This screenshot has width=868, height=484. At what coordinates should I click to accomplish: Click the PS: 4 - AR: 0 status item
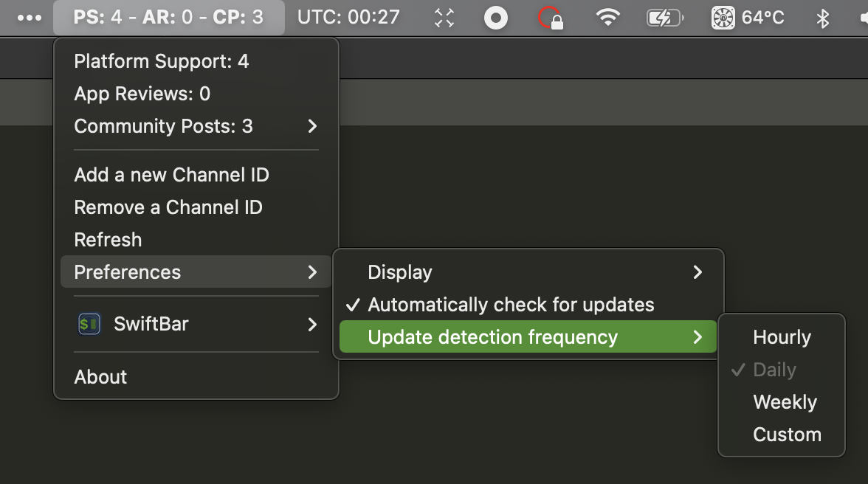coord(169,18)
